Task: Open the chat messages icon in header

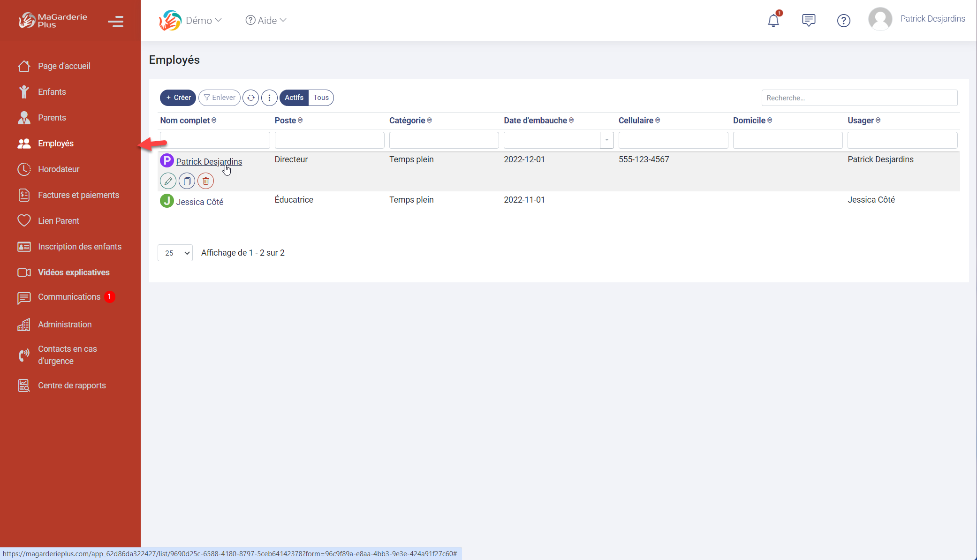Action: coord(809,20)
